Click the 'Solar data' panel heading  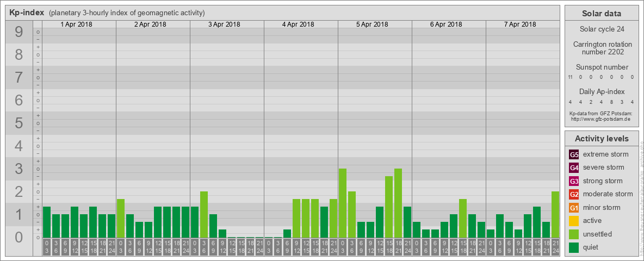pyautogui.click(x=602, y=14)
